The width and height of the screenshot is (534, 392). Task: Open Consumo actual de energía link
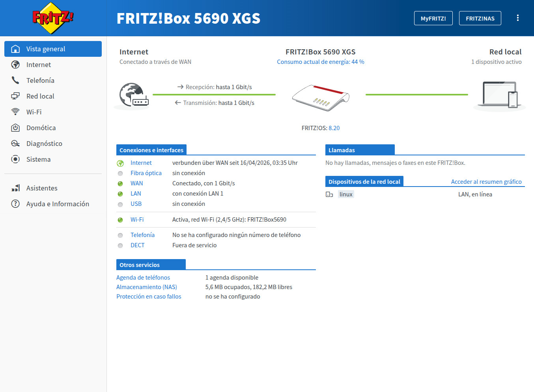tap(321, 62)
